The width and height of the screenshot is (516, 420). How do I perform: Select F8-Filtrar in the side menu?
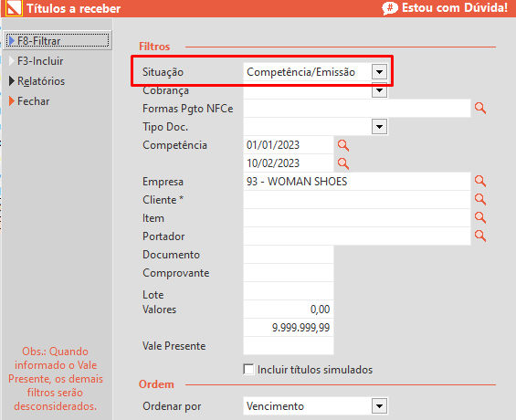58,40
